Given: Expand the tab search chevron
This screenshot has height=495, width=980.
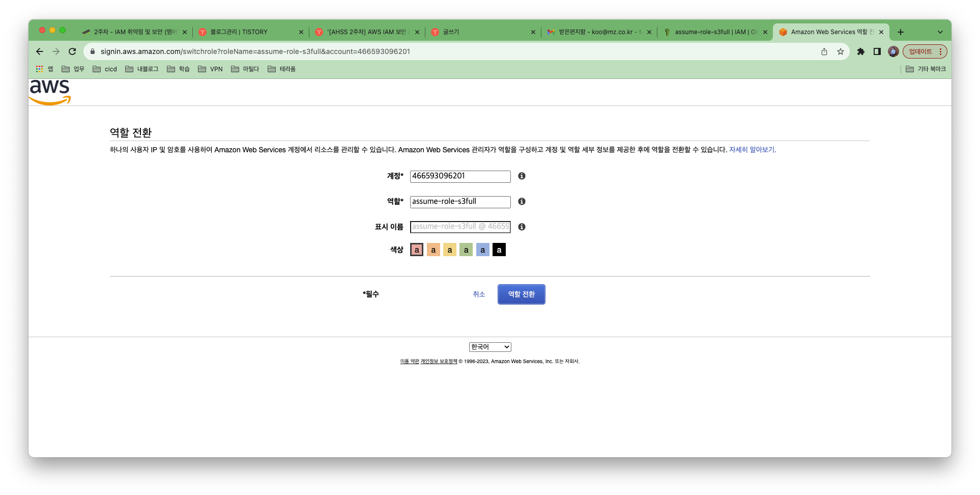Looking at the screenshot, I should [940, 32].
